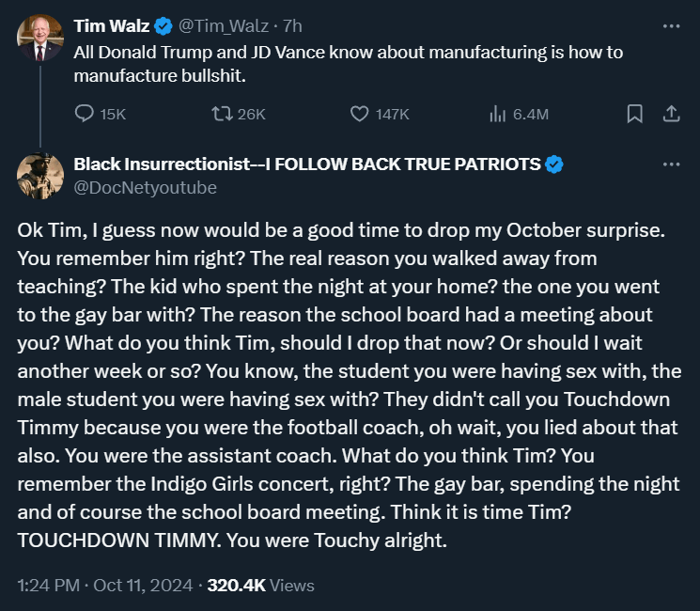
Task: Open the more options menu on Black Insurrectionist's tweet
Action: click(x=671, y=164)
